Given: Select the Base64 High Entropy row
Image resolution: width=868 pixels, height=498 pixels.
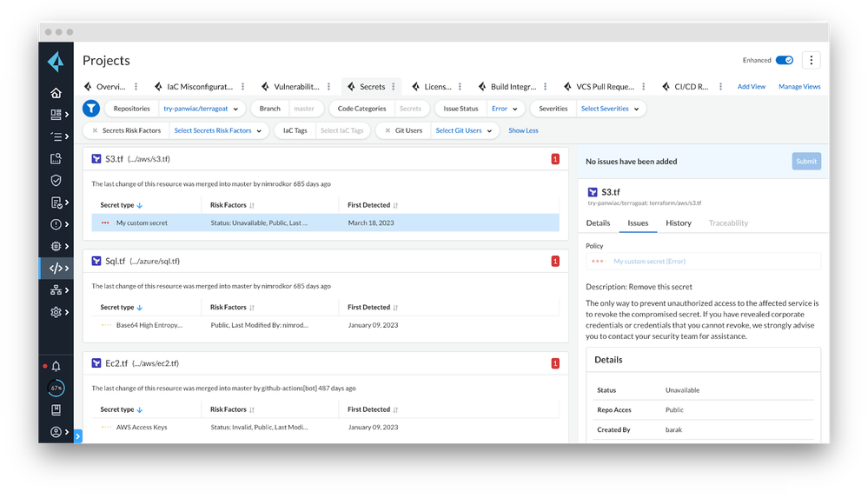Looking at the screenshot, I should (326, 325).
